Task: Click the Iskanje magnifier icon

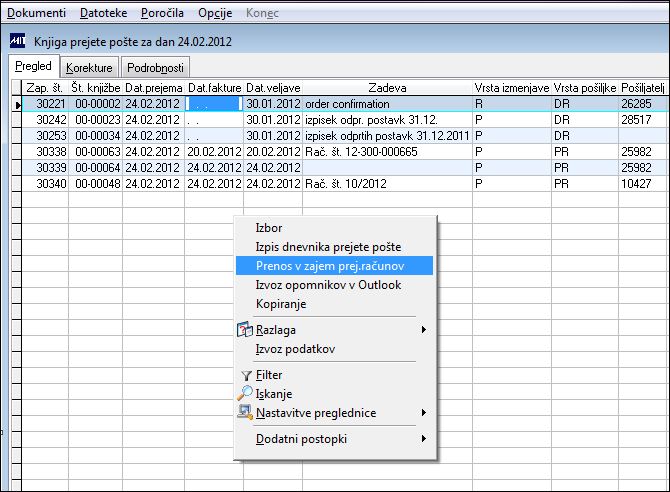Action: coord(245,393)
